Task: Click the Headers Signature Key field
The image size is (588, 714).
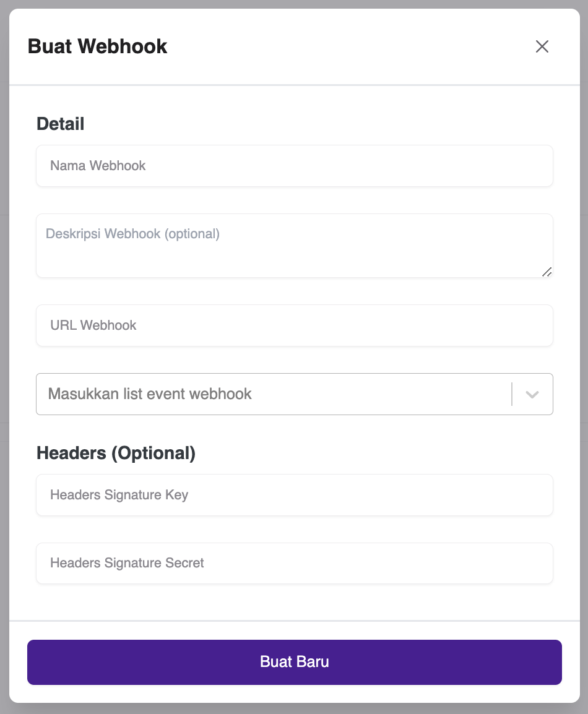Action: click(x=294, y=494)
